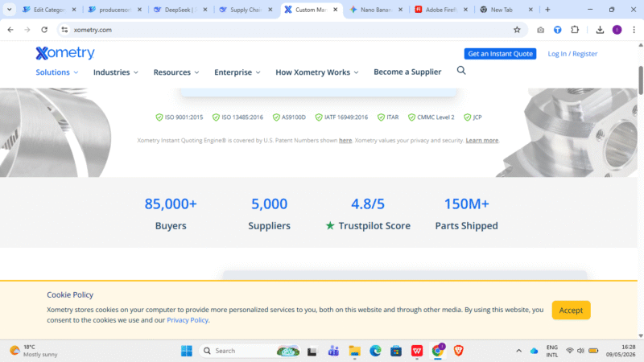
Task: Close the DeepSeek tab
Action: (205, 10)
